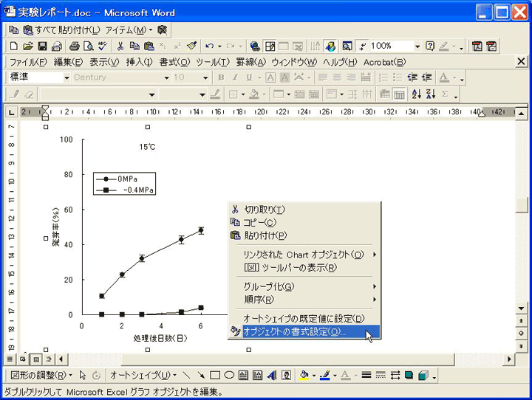532x400 pixels.
Task: Click the Sort Ascending icon
Action: (416, 94)
